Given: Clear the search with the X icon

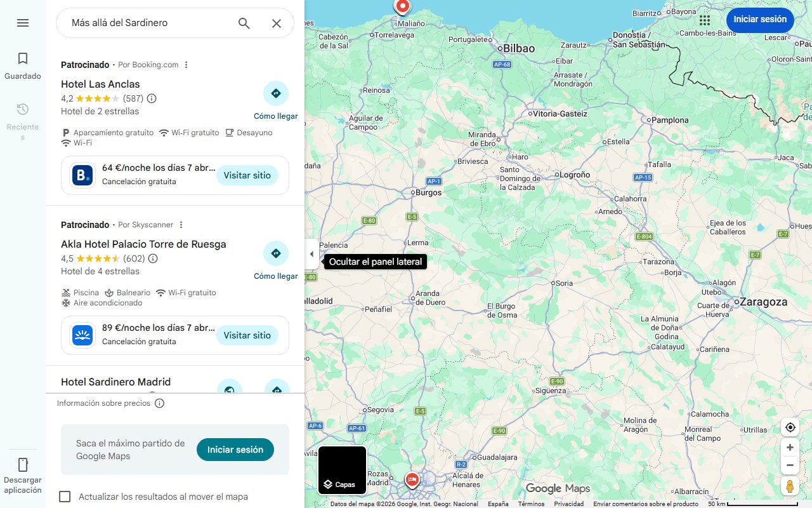Looking at the screenshot, I should tap(277, 23).
